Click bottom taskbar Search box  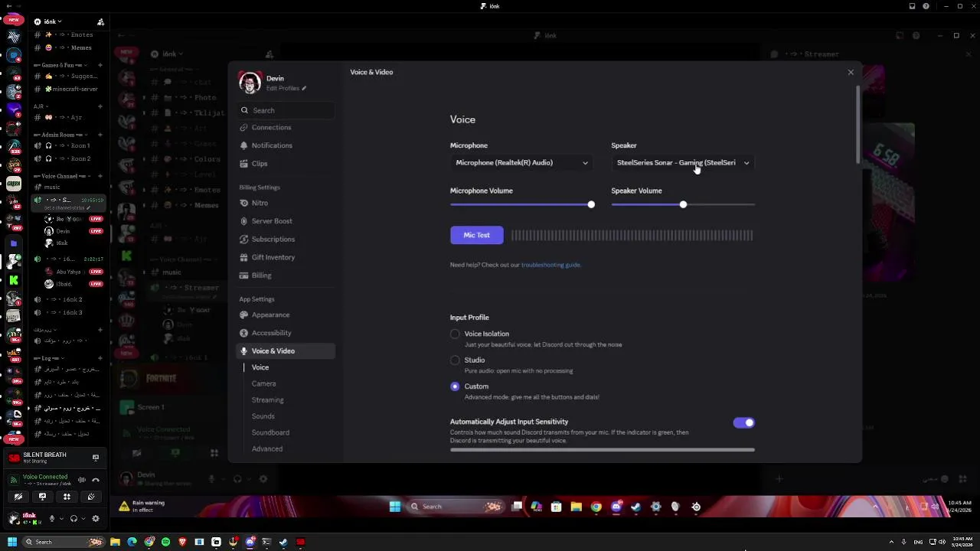point(64,542)
